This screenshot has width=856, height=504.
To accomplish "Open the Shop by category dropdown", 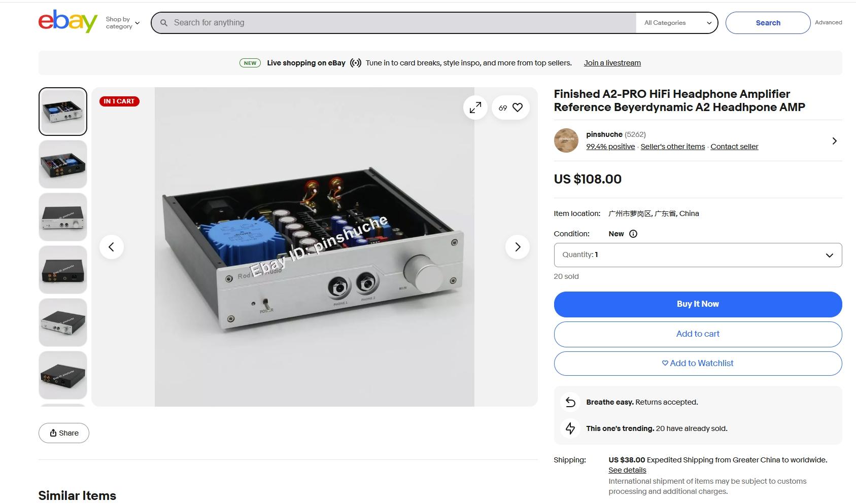I will [122, 23].
